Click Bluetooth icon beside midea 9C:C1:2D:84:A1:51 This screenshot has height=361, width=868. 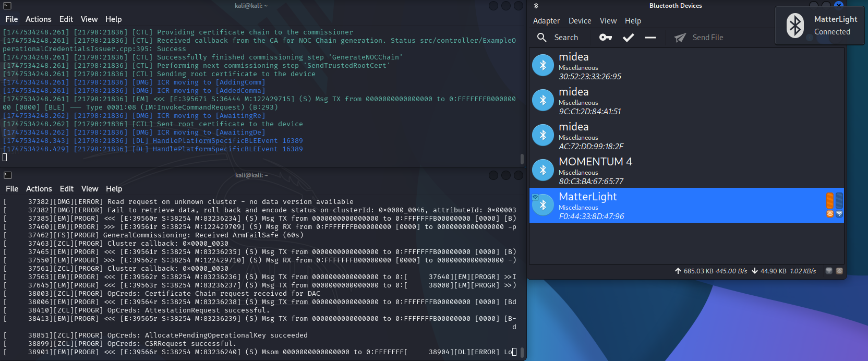pyautogui.click(x=543, y=100)
